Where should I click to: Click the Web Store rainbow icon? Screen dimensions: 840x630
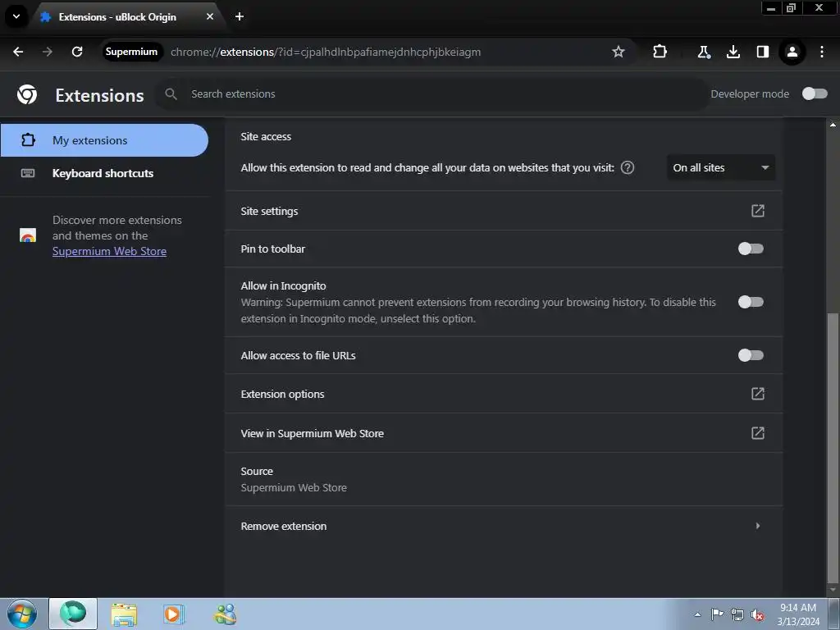(27, 235)
